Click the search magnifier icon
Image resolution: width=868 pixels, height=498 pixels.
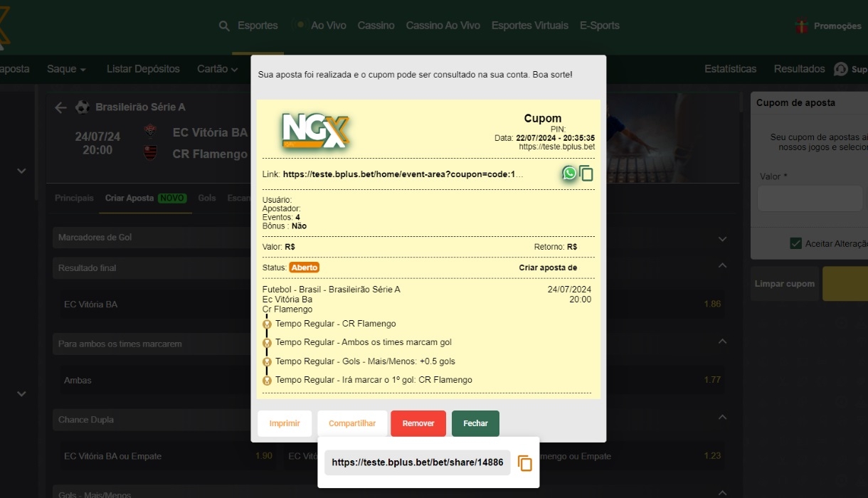(224, 26)
